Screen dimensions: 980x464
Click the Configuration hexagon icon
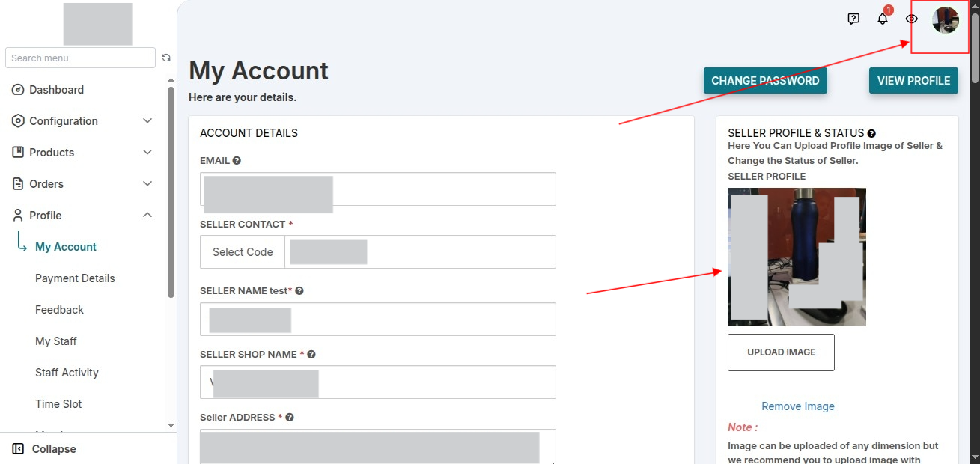click(x=18, y=121)
